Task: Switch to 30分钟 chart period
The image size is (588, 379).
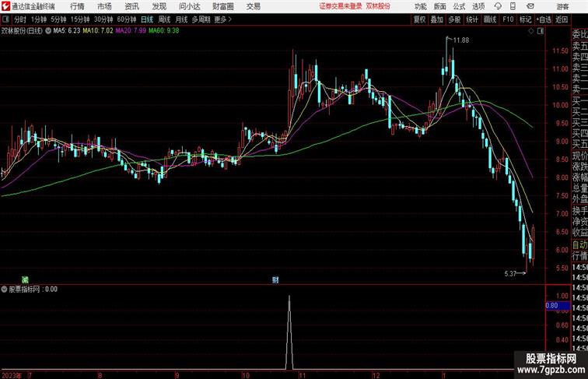Action: [103, 19]
